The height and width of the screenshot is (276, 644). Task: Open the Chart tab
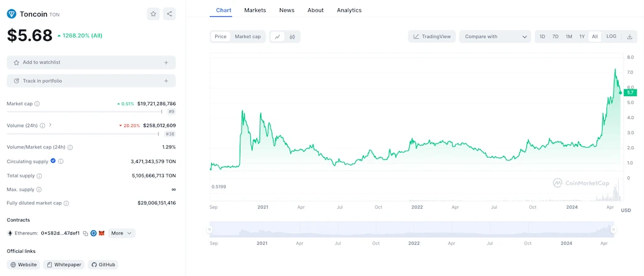pyautogui.click(x=224, y=10)
